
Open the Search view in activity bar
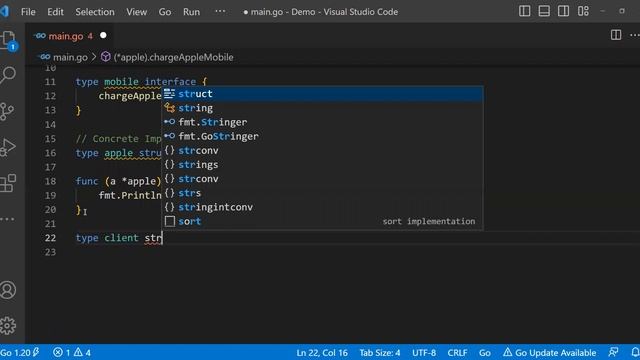click(x=8, y=75)
